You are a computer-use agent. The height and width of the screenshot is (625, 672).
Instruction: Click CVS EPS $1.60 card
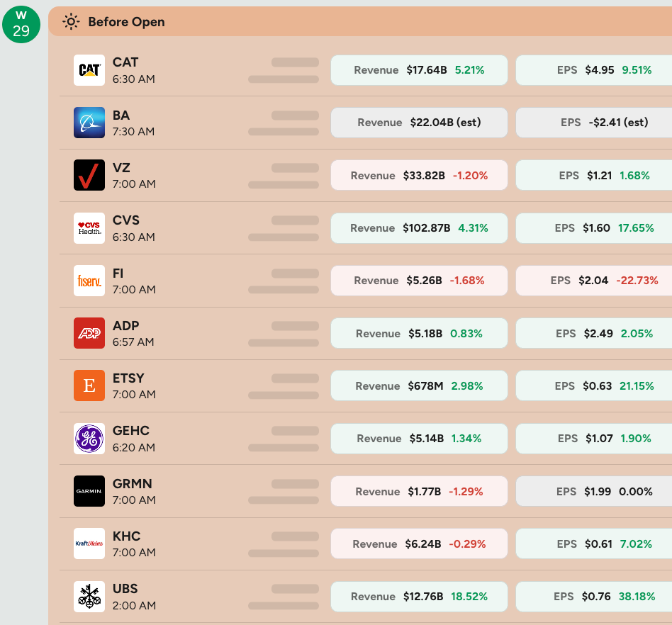coord(594,228)
